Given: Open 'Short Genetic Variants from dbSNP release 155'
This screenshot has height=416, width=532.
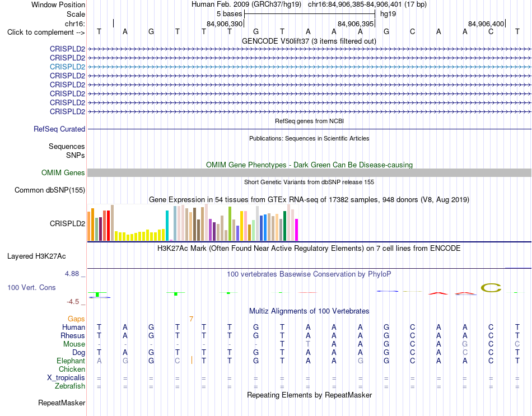Looking at the screenshot, I should pyautogui.click(x=309, y=182).
